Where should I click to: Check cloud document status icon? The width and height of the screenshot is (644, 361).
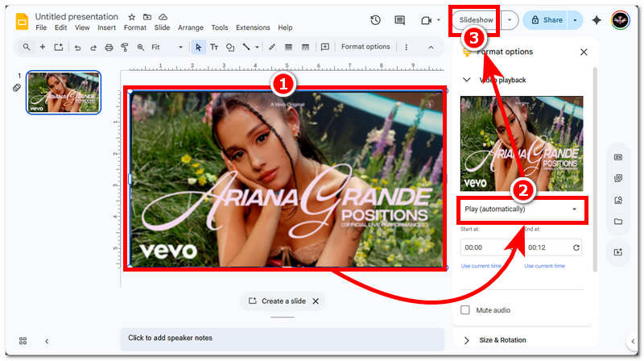pos(163,17)
